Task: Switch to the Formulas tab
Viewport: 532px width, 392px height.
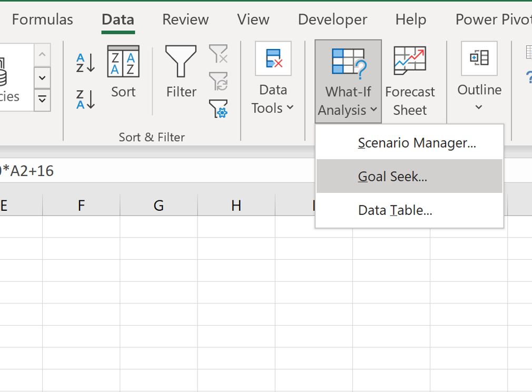Action: tap(43, 19)
